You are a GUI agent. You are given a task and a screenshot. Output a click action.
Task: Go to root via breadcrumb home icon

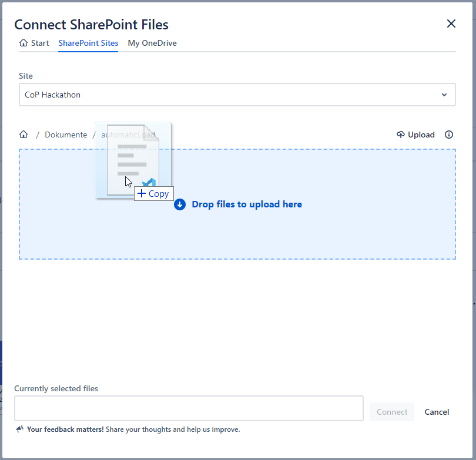tap(24, 135)
